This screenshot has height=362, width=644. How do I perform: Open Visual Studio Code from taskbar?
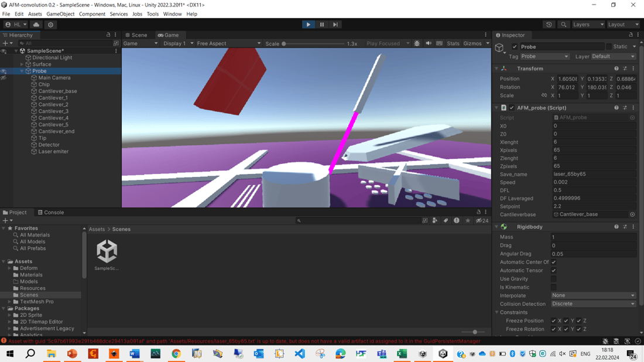pyautogui.click(x=300, y=354)
